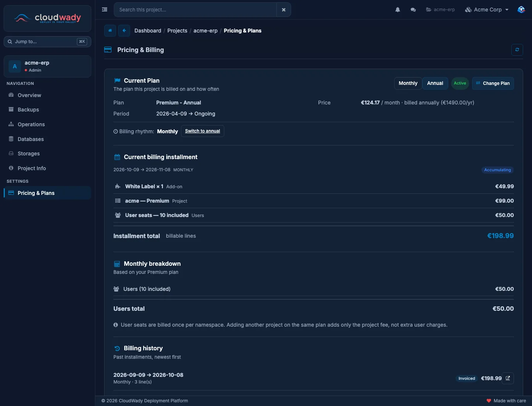Select Pricing & Plans in settings
532x406 pixels.
click(x=47, y=193)
